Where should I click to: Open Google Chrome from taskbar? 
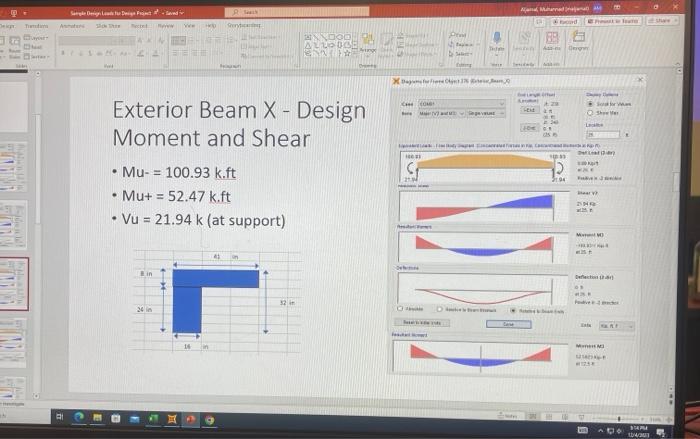click(x=209, y=420)
